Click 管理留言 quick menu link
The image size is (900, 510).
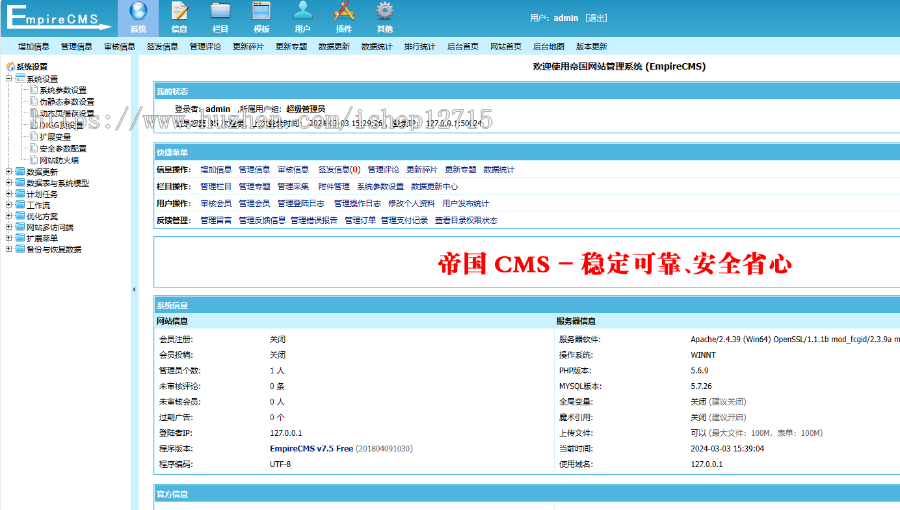pos(216,220)
